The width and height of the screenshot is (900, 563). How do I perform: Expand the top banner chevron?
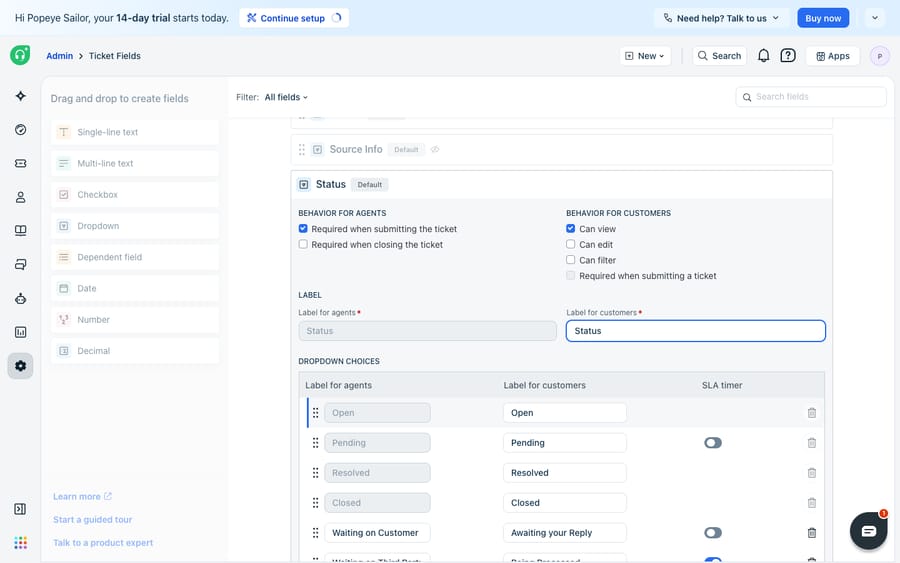(875, 18)
